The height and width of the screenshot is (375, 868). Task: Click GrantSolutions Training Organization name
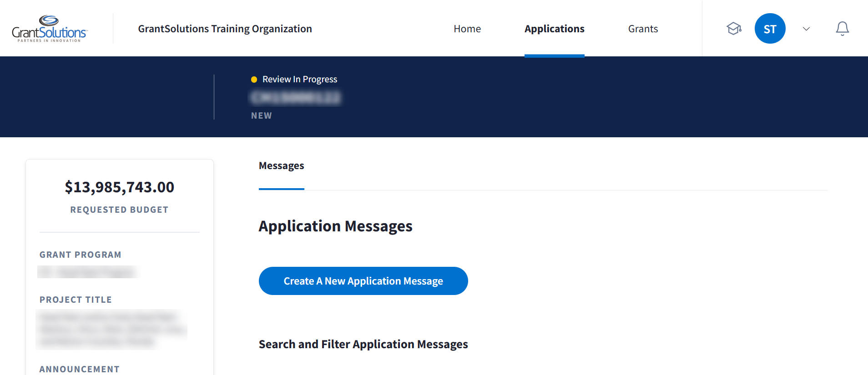click(x=225, y=29)
